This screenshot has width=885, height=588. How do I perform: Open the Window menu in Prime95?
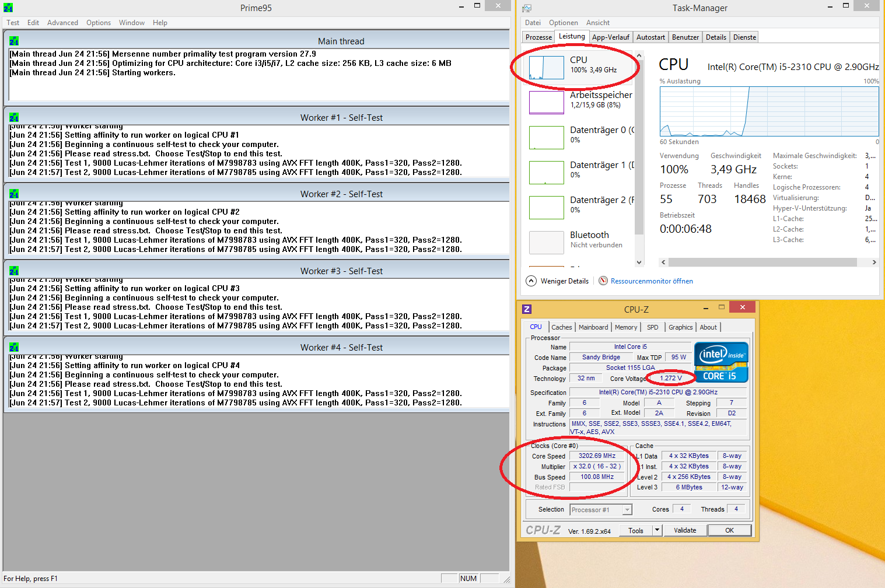pos(132,23)
